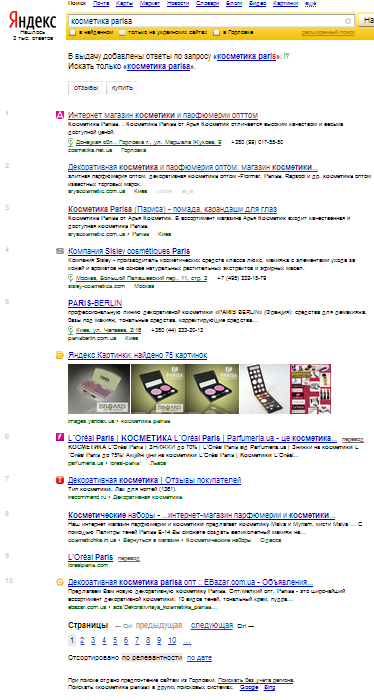Click the 'купить' refinement button
This screenshot has height=700, width=374.
pos(122,88)
